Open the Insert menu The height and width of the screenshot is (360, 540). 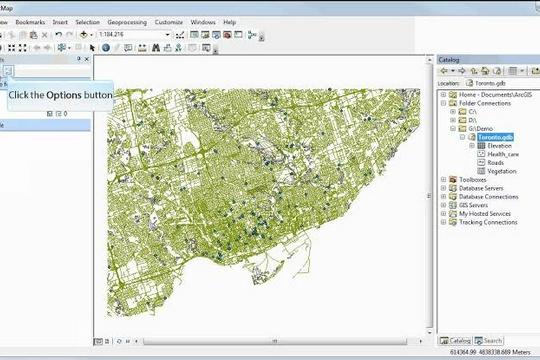click(x=60, y=22)
